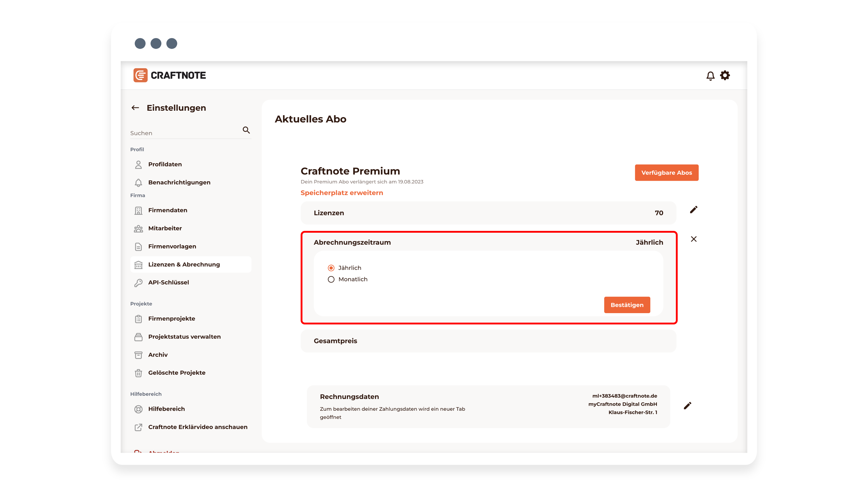Click the Erklärvideo external link icon
The image size is (868, 488).
click(x=139, y=427)
